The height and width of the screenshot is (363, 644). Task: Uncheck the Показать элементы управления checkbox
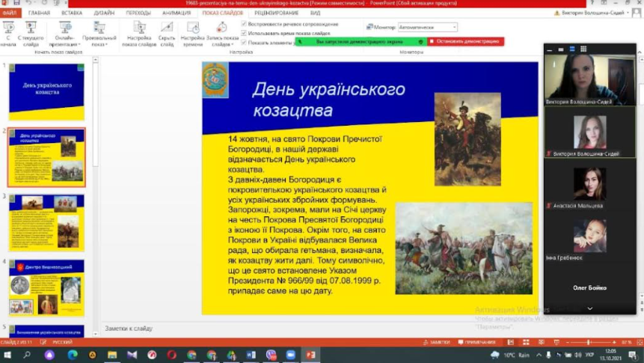245,42
